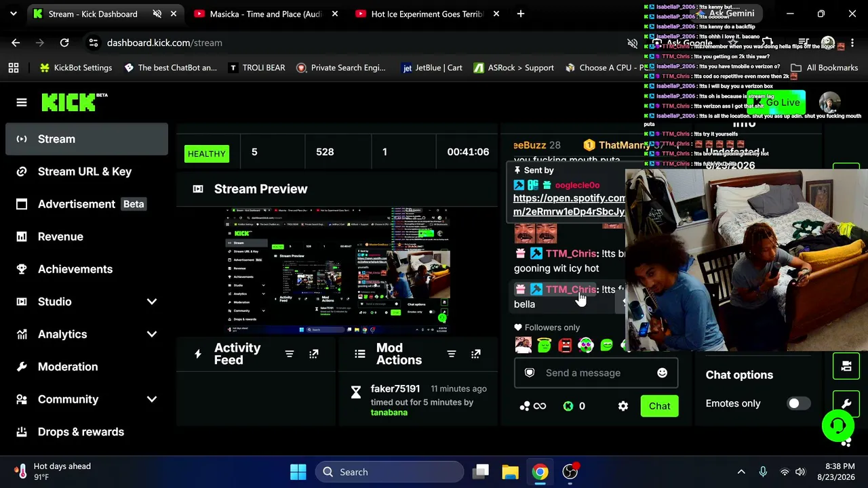The height and width of the screenshot is (488, 868).
Task: Open JetBlue Cart bookmark
Action: tap(433, 68)
